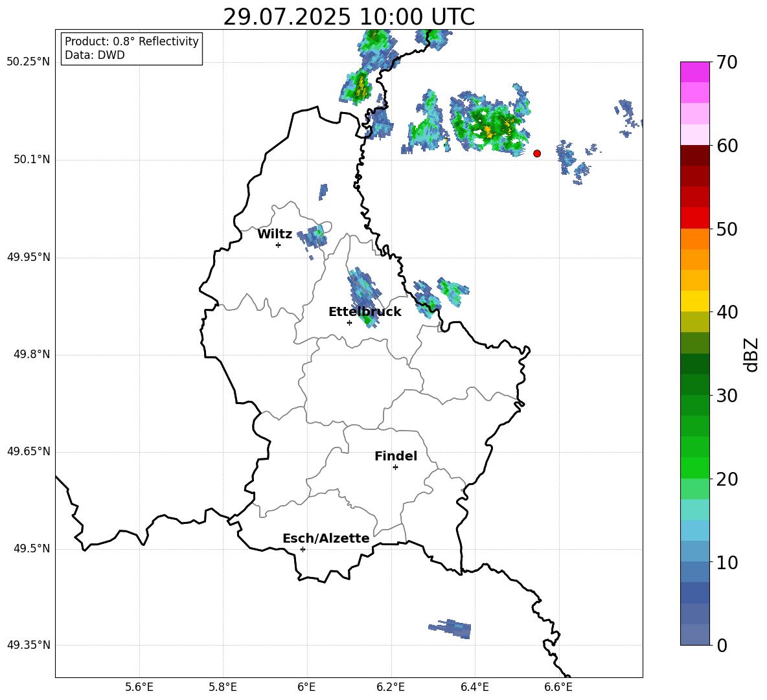Viewport: 767px width, 700px height.
Task: Click the title 29.07.2025 10:00 UTC
Action: 349,17
